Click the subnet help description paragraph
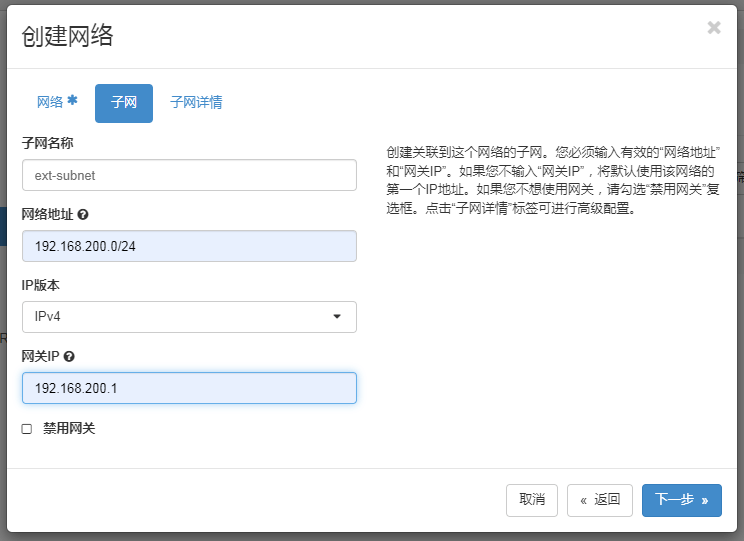The height and width of the screenshot is (541, 744). point(553,180)
